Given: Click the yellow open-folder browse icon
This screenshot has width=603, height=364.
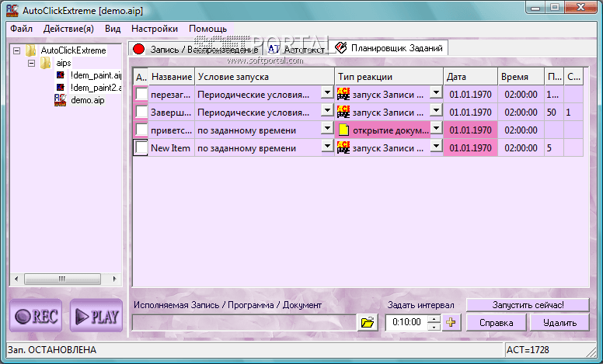Looking at the screenshot, I should pos(368,322).
